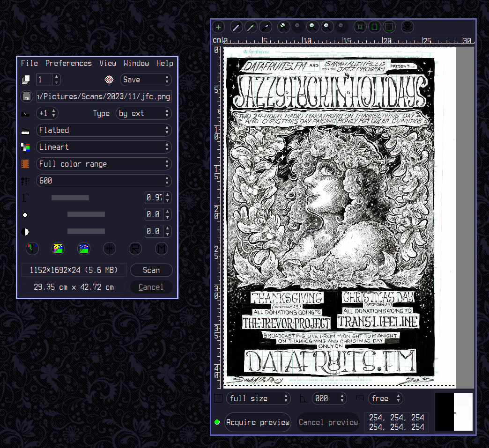Pick the gray point pipette tool

[251, 27]
